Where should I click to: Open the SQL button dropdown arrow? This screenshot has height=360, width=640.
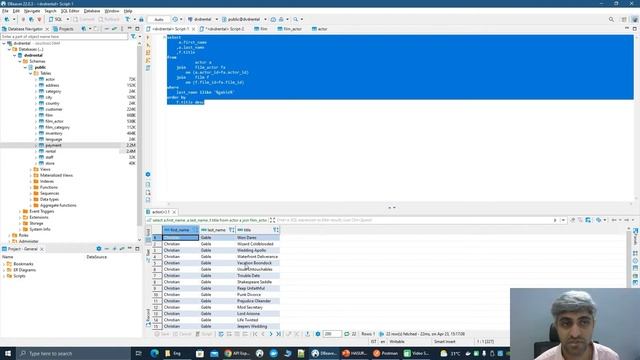[x=68, y=19]
